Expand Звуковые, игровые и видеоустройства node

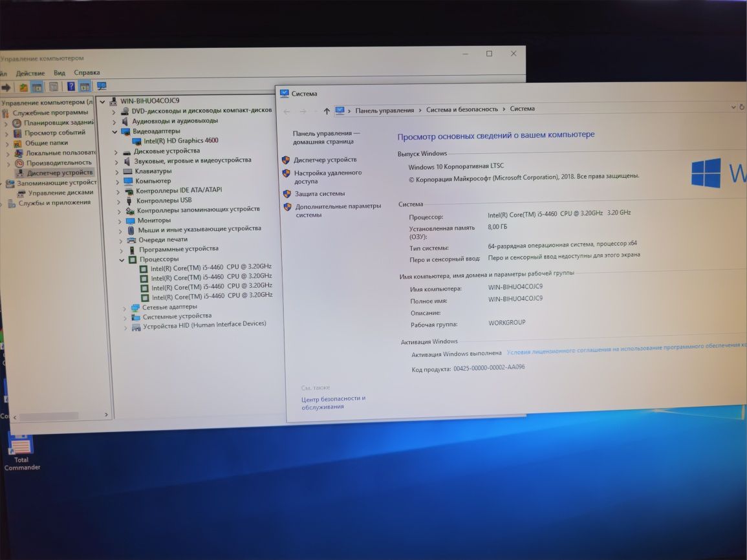tap(116, 162)
